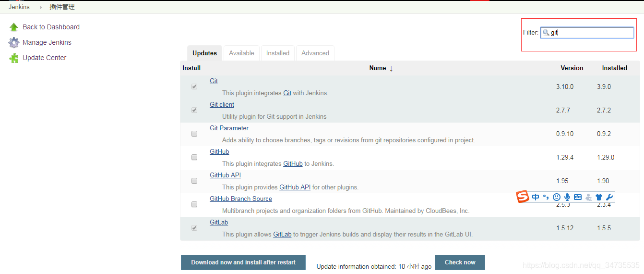This screenshot has width=644, height=274.
Task: Focus the Filter search input field
Action: [x=587, y=33]
